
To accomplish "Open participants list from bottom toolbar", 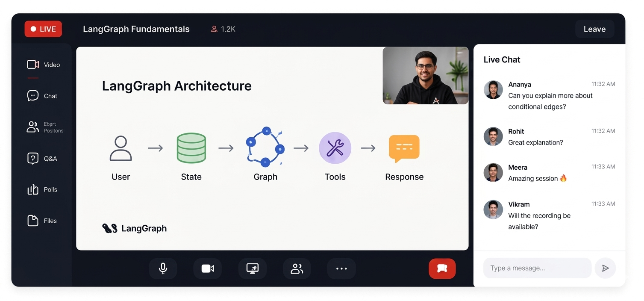I will pyautogui.click(x=297, y=269).
